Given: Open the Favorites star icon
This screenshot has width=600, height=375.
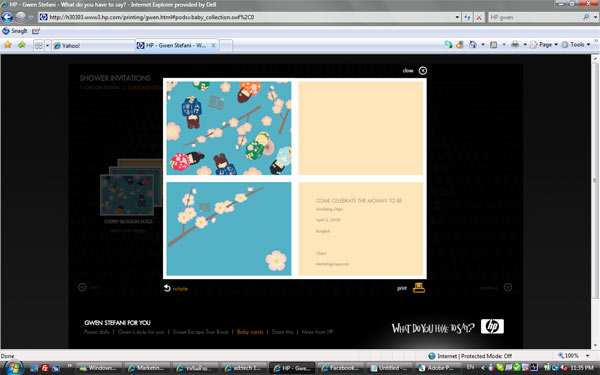Looking at the screenshot, I should tap(8, 45).
